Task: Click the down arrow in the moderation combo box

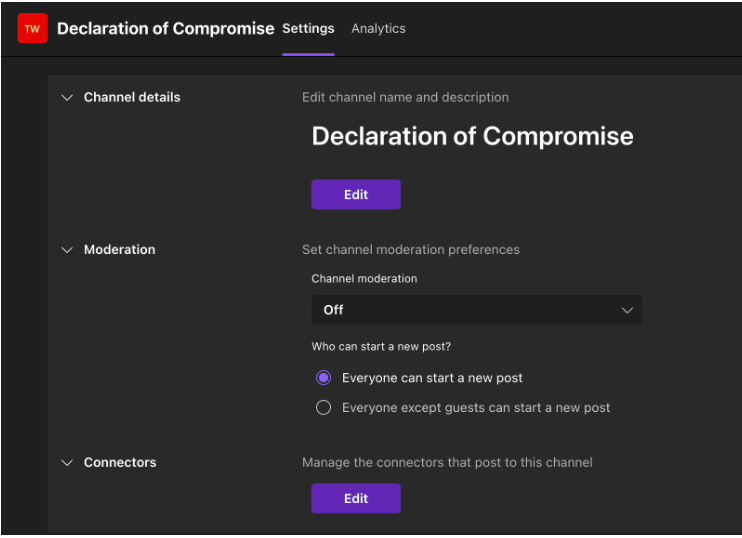Action: [x=627, y=310]
